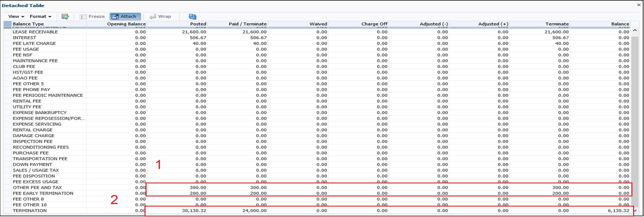
Task: Click the 21,600.00 Posted value for Lease Receivable
Action: [194, 32]
